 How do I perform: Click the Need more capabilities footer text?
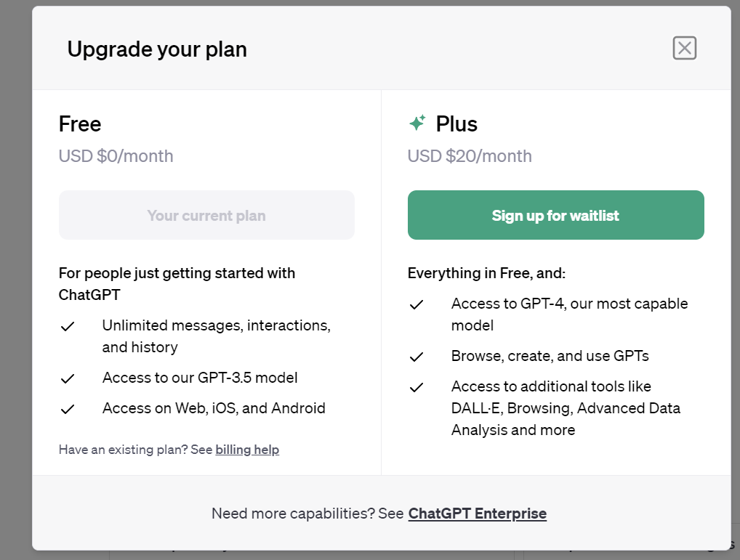click(x=307, y=514)
